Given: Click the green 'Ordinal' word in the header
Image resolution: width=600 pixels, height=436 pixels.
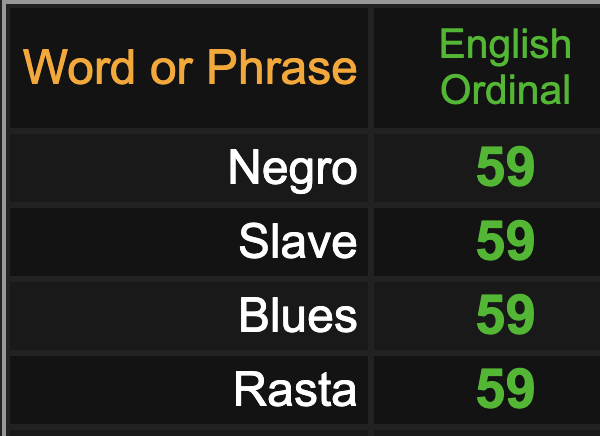Looking at the screenshot, I should [x=505, y=89].
